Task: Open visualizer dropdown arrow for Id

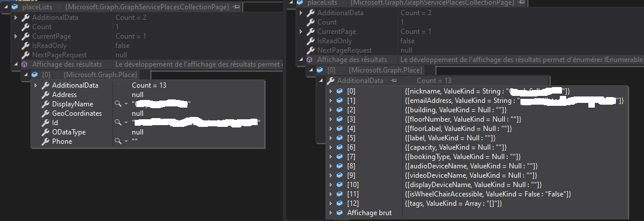Action: (x=126, y=123)
